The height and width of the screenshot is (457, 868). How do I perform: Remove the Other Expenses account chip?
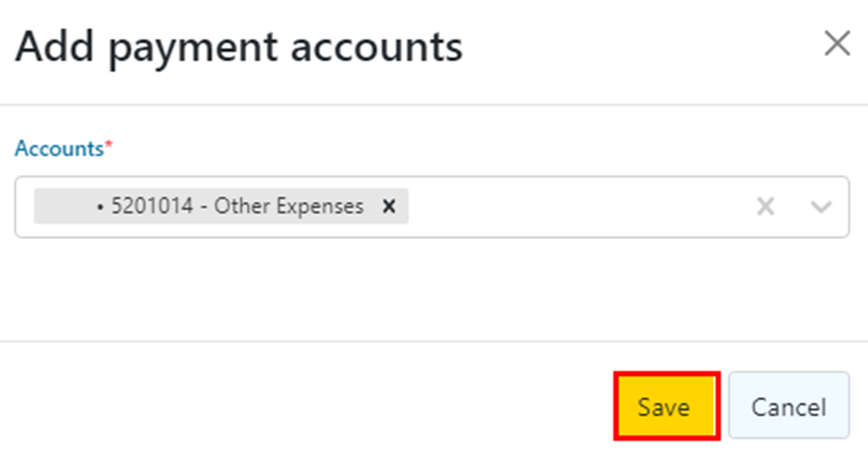(388, 207)
